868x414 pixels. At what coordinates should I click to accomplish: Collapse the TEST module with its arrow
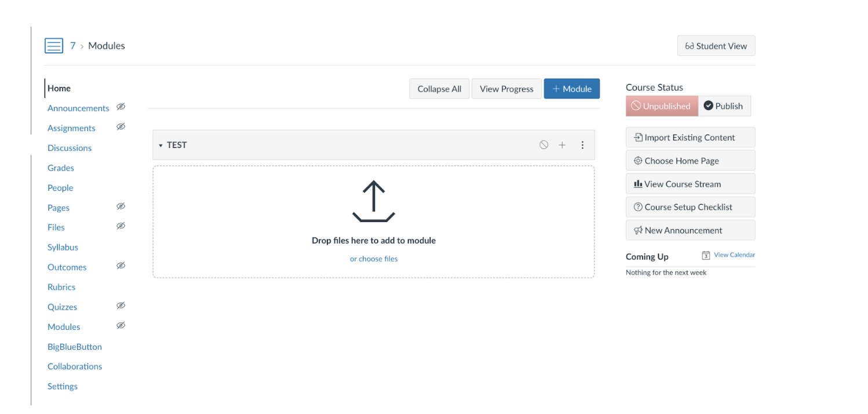[x=161, y=146]
